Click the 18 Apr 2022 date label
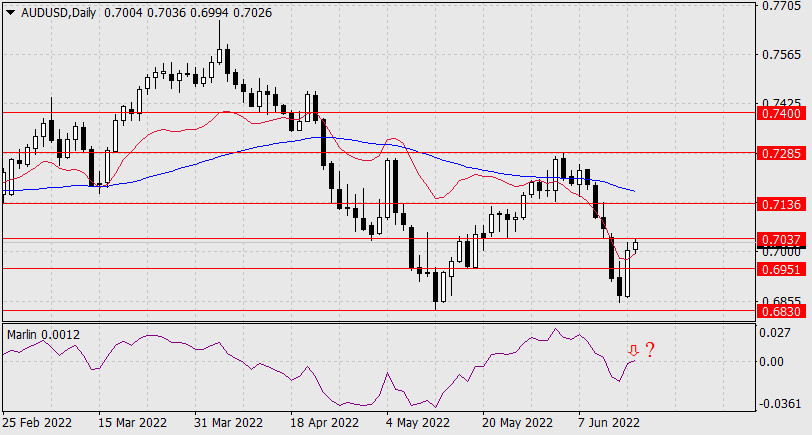This screenshot has height=435, width=812. pyautogui.click(x=325, y=423)
